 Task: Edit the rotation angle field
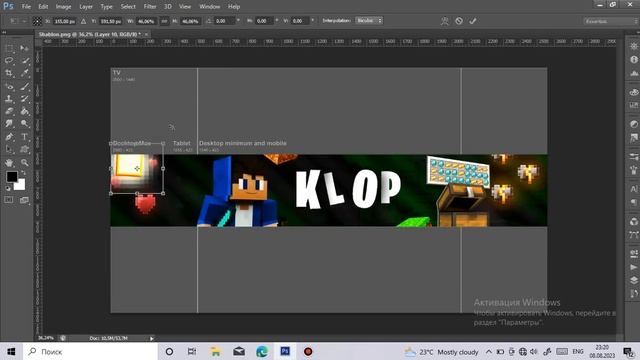click(224, 21)
